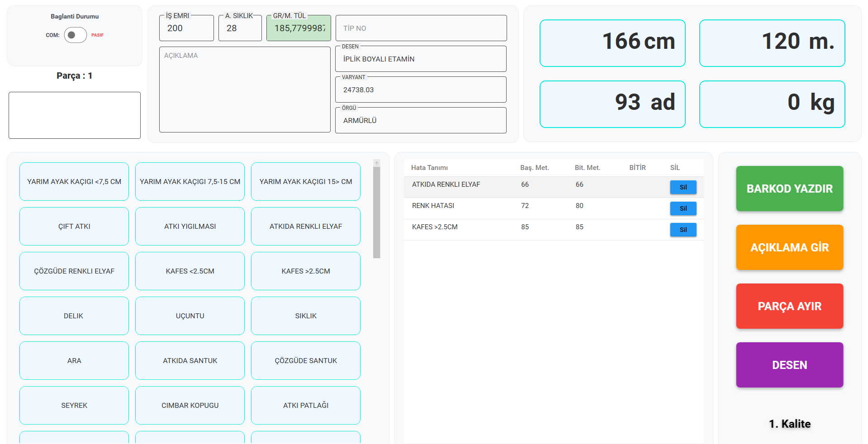Viewport: 868px width, 444px height.
Task: Select the ÇIFT ATKI defect button
Action: pyautogui.click(x=74, y=227)
